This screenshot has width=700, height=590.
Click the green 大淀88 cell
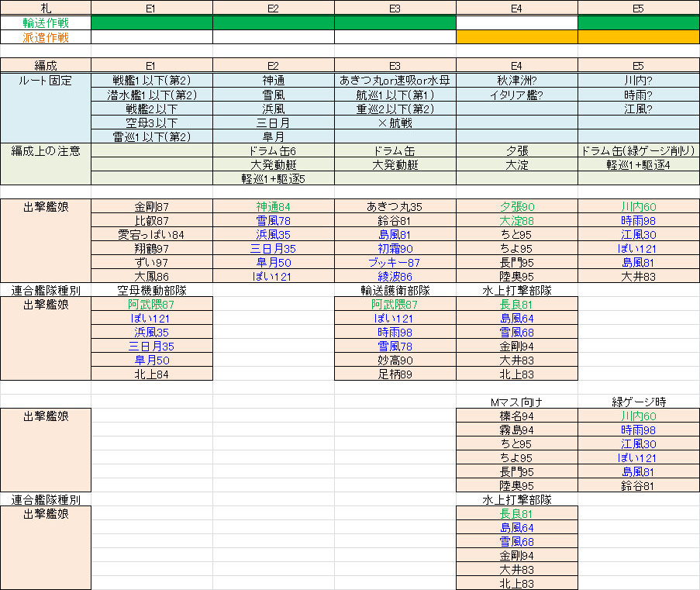coord(517,220)
